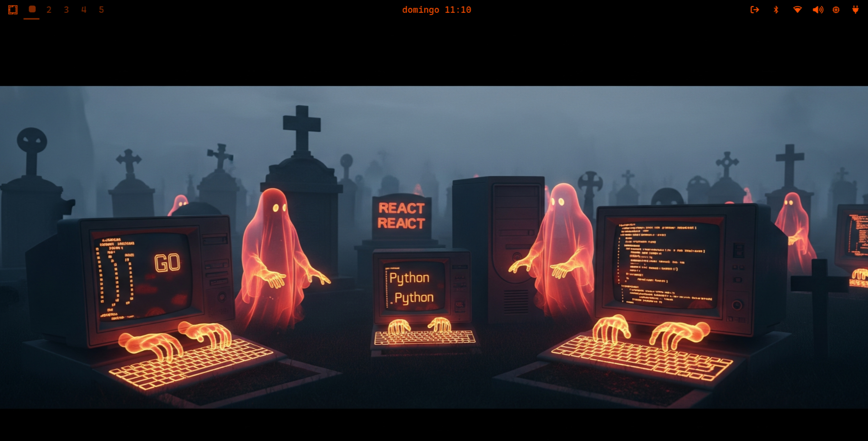This screenshot has width=868, height=441.
Task: Click the logout/exit arrow icon
Action: click(x=755, y=10)
